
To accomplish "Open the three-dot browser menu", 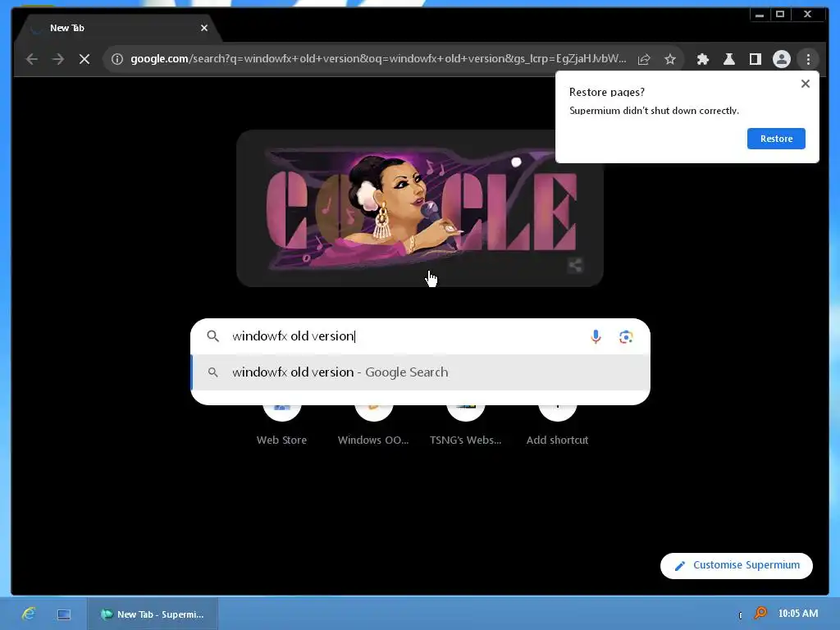I will coord(808,59).
